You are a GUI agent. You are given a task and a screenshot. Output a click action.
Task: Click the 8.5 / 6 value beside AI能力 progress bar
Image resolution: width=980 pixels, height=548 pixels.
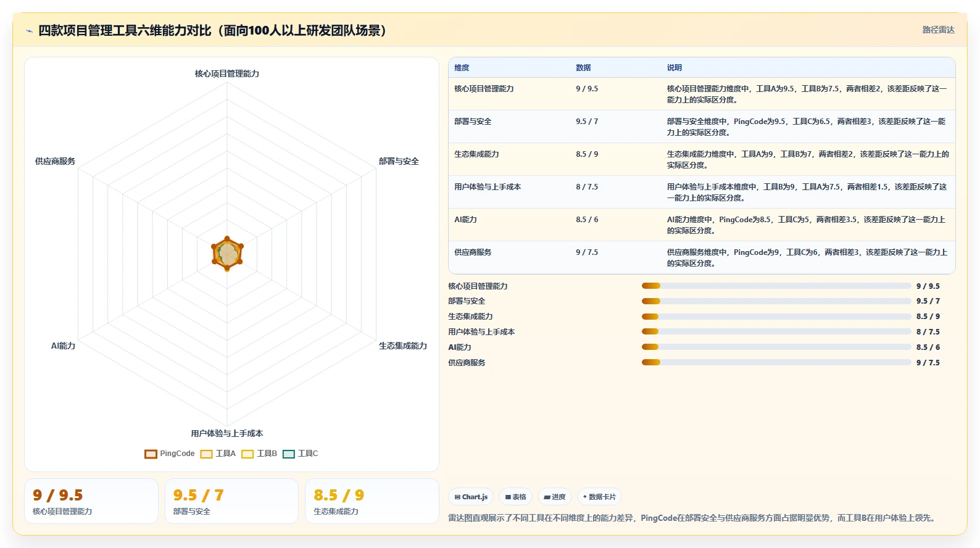tap(928, 347)
